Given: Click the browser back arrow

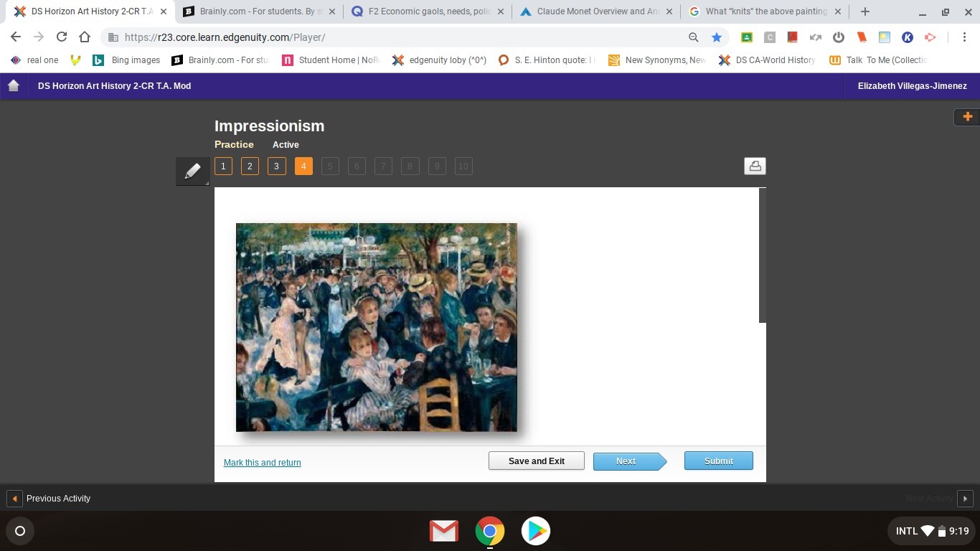Looking at the screenshot, I should (16, 37).
